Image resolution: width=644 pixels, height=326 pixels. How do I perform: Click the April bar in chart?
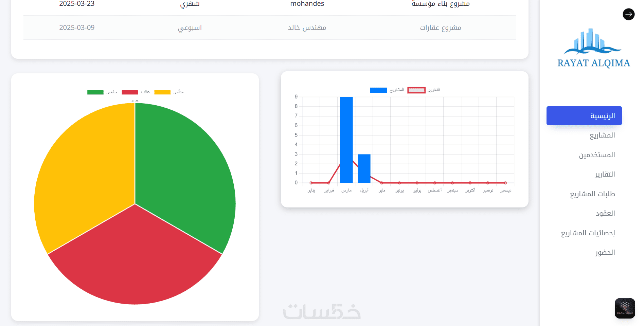point(364,168)
